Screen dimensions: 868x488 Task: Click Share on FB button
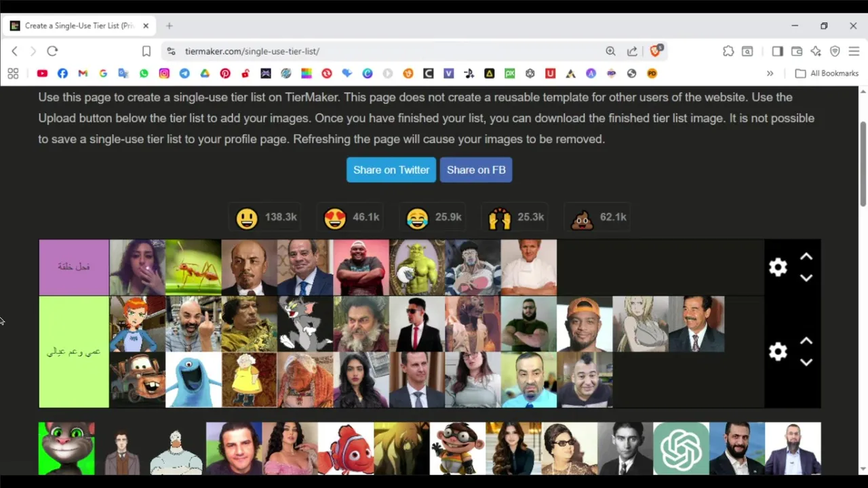point(476,169)
